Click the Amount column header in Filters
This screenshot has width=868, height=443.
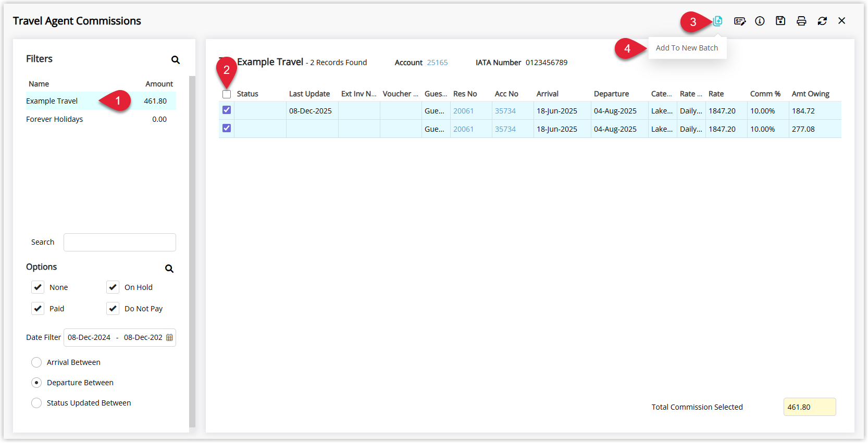click(x=159, y=84)
